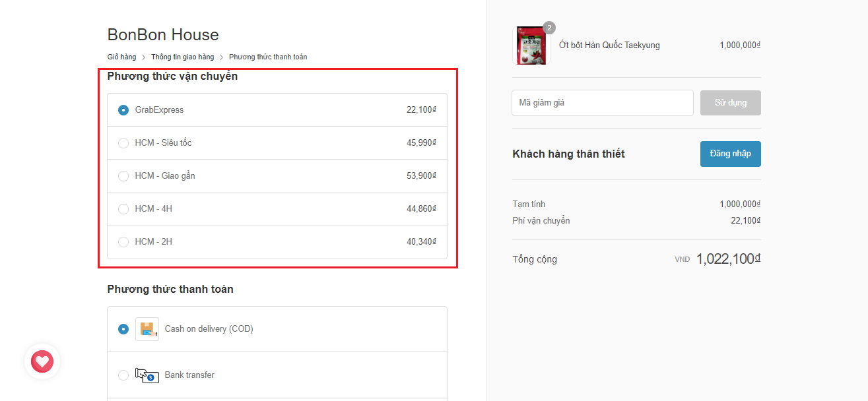Choose the HCM - Giao gần delivery option

[123, 176]
